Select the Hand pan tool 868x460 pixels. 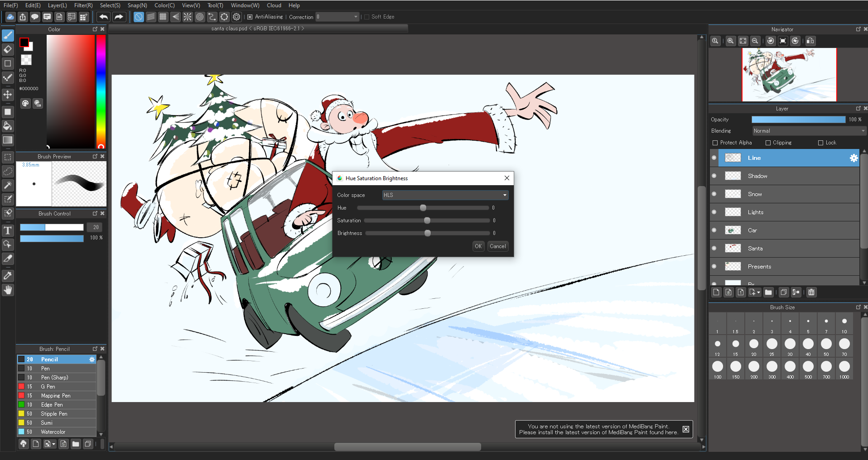8,290
